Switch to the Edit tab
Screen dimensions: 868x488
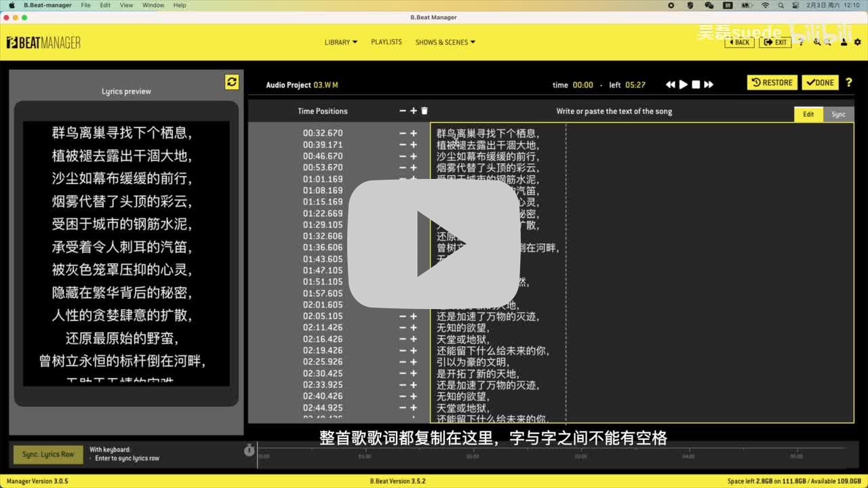click(x=808, y=114)
